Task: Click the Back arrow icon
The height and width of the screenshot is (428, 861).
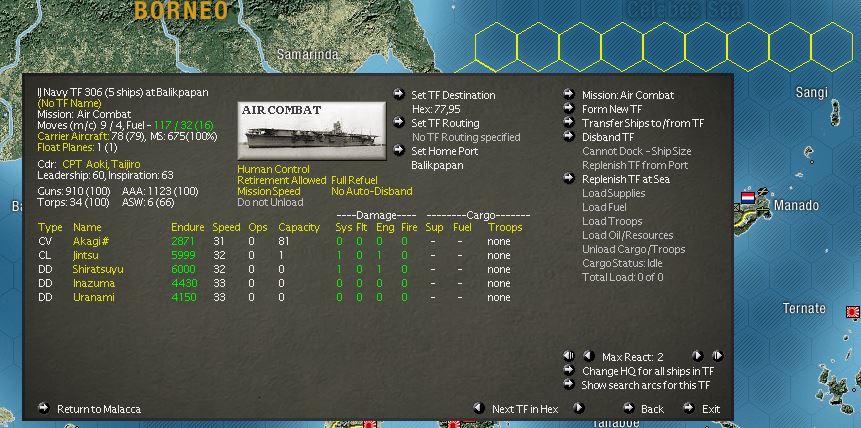Action: click(x=629, y=408)
